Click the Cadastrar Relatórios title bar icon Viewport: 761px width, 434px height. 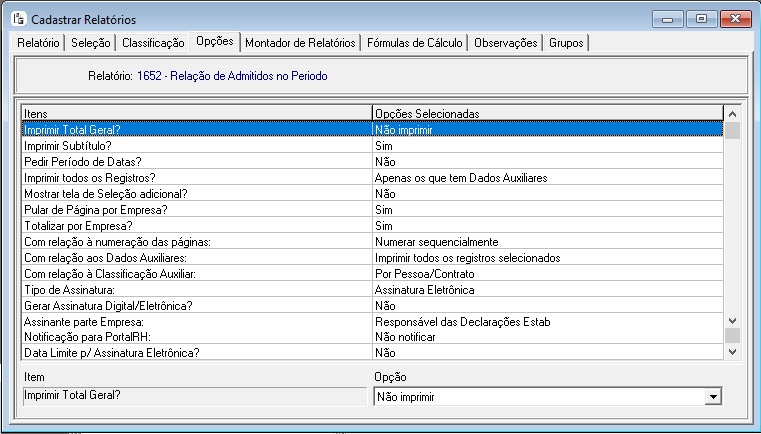18,19
